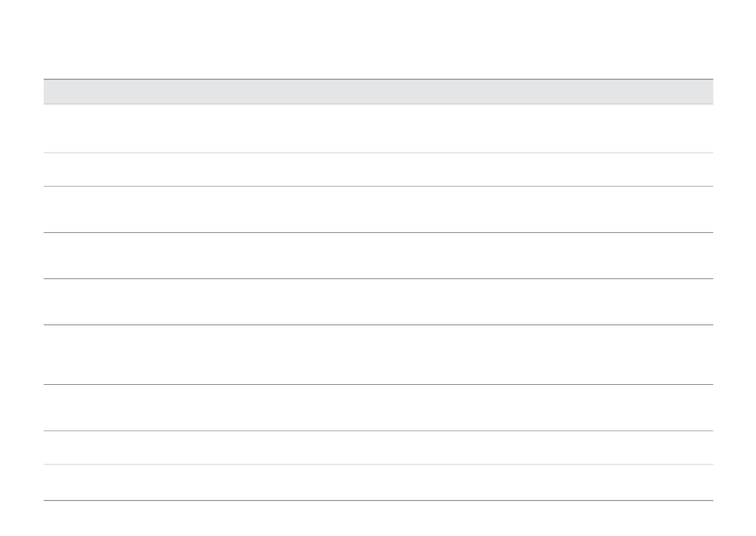
Task: Select the second blank row below the header
Action: click(378, 169)
